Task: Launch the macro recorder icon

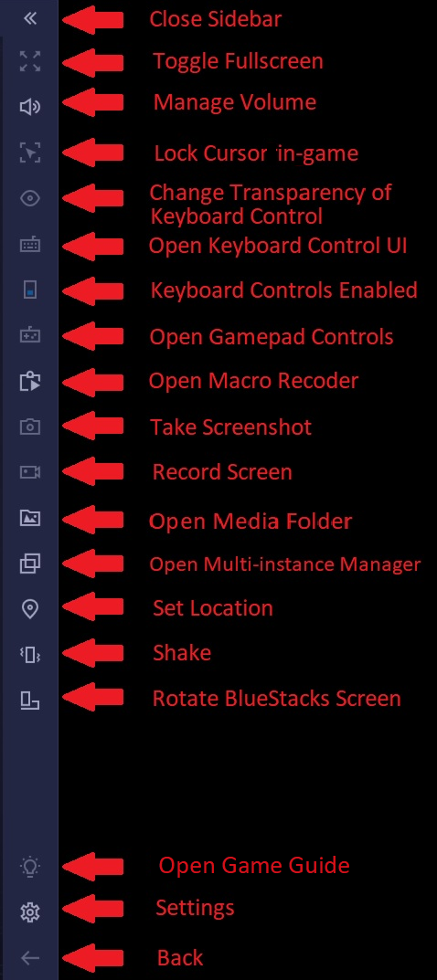Action: pos(30,381)
